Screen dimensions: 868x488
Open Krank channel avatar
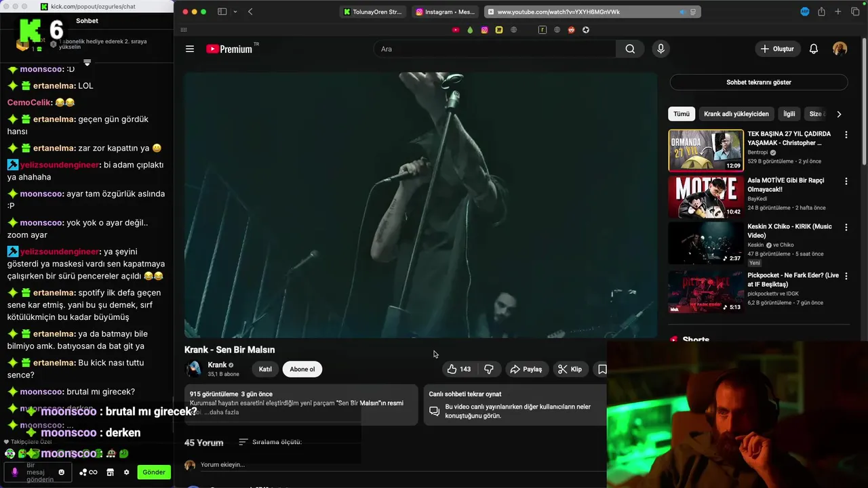(194, 369)
